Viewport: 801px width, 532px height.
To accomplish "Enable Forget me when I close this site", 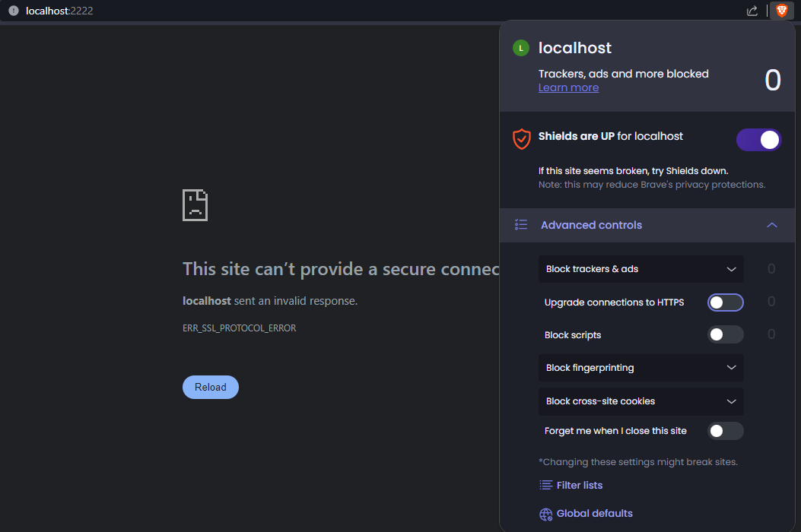I will point(725,431).
